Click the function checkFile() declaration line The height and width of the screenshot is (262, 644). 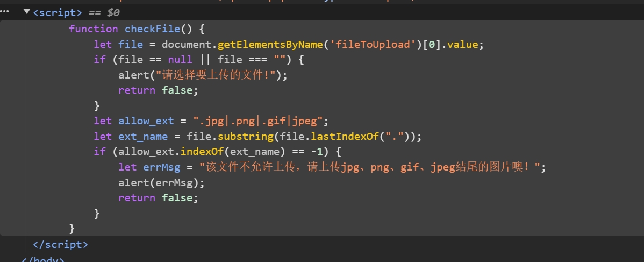pyautogui.click(x=137, y=29)
